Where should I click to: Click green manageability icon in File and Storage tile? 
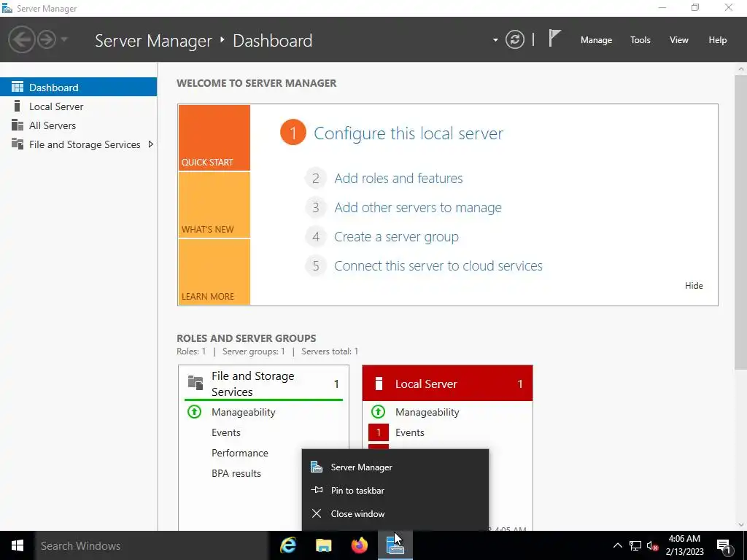point(194,411)
